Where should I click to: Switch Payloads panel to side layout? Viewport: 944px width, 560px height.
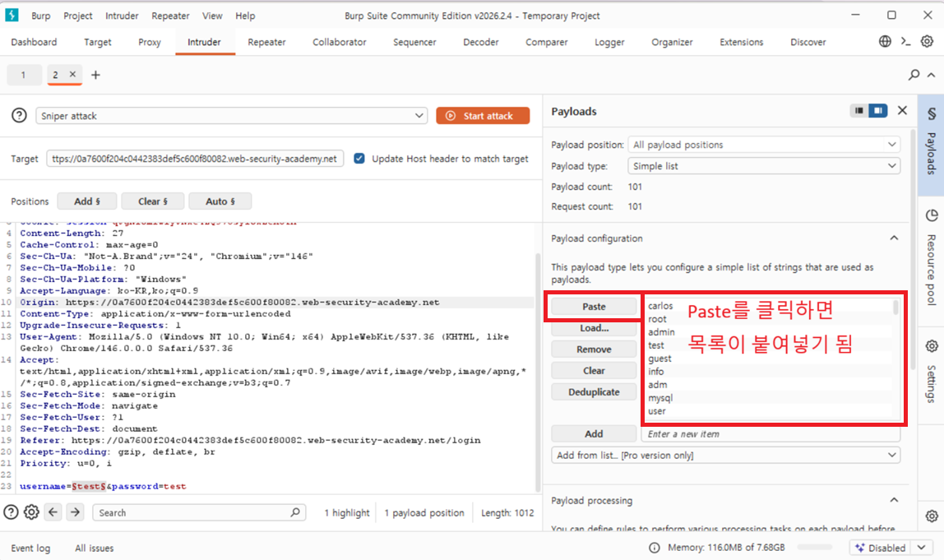[x=878, y=111]
